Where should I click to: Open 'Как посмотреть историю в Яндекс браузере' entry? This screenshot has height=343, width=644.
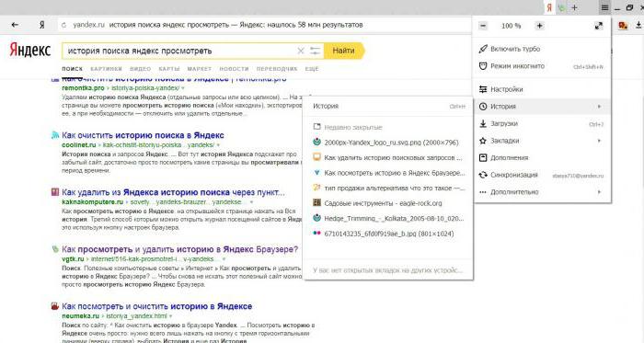(388, 173)
